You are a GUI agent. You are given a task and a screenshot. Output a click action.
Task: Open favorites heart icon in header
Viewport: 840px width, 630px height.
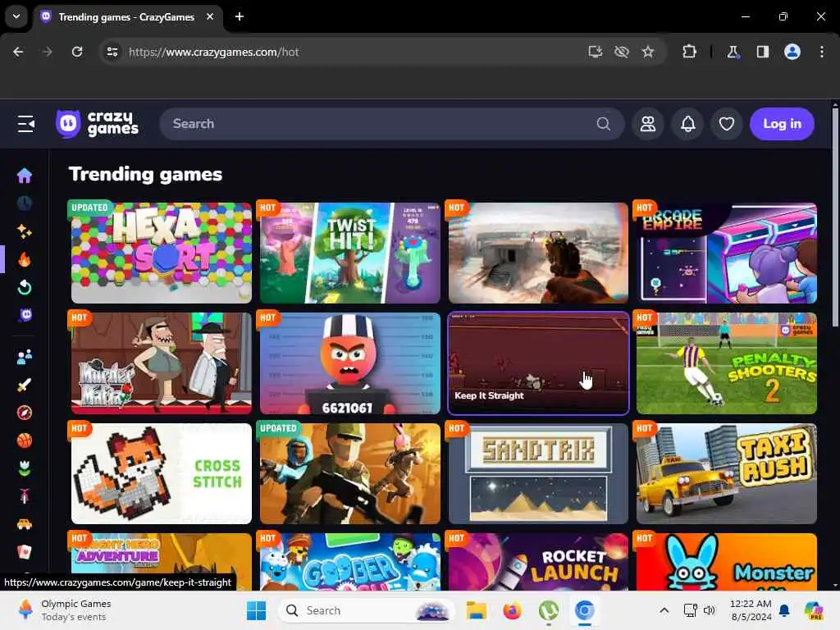coord(727,124)
